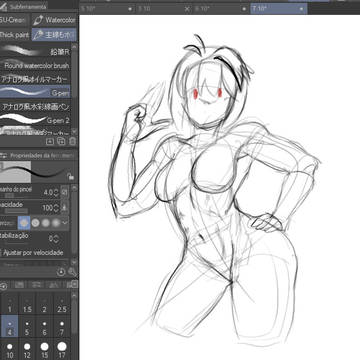This screenshot has width=360, height=360.
Task: Expand the anti-aliasing row dropdown chevron
Action: 65,222
